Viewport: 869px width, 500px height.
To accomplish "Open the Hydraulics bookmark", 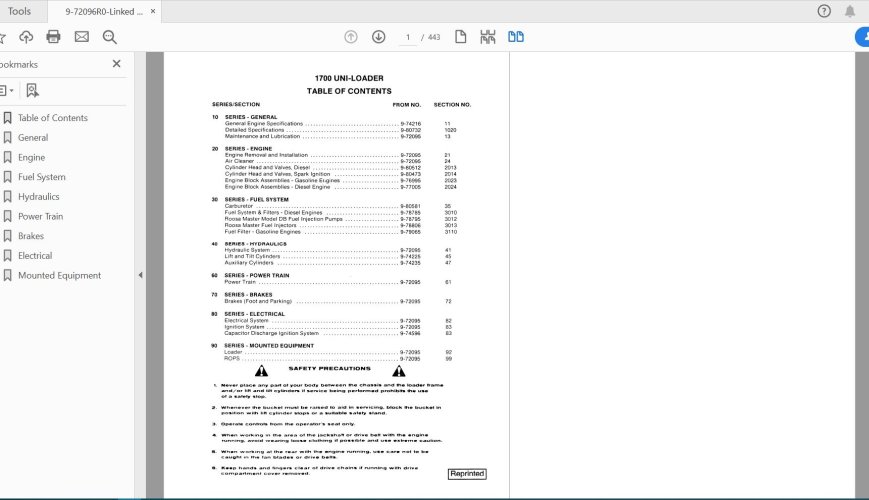I will pyautogui.click(x=38, y=197).
